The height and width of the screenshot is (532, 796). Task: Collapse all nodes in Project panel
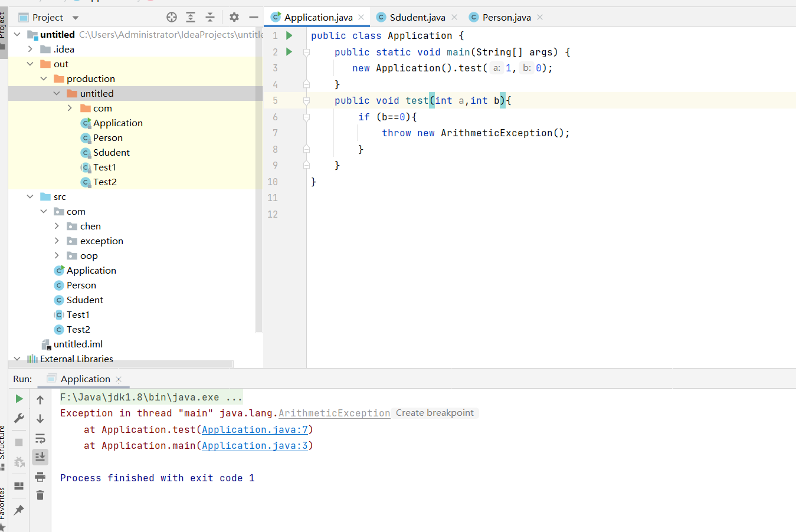[x=210, y=17]
